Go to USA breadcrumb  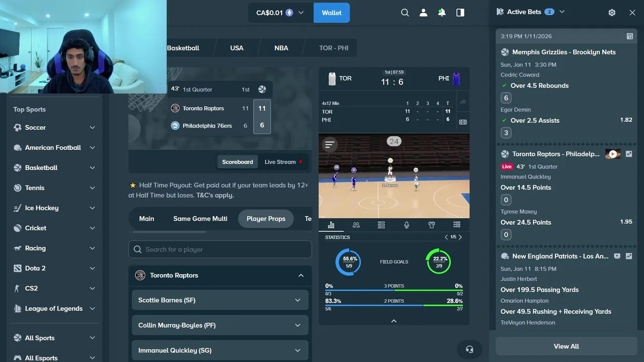pos(236,48)
